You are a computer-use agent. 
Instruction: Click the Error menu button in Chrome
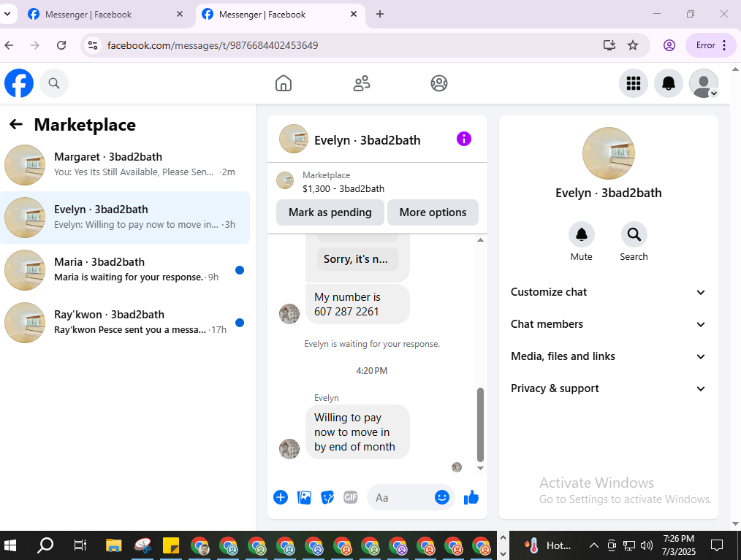pos(711,45)
